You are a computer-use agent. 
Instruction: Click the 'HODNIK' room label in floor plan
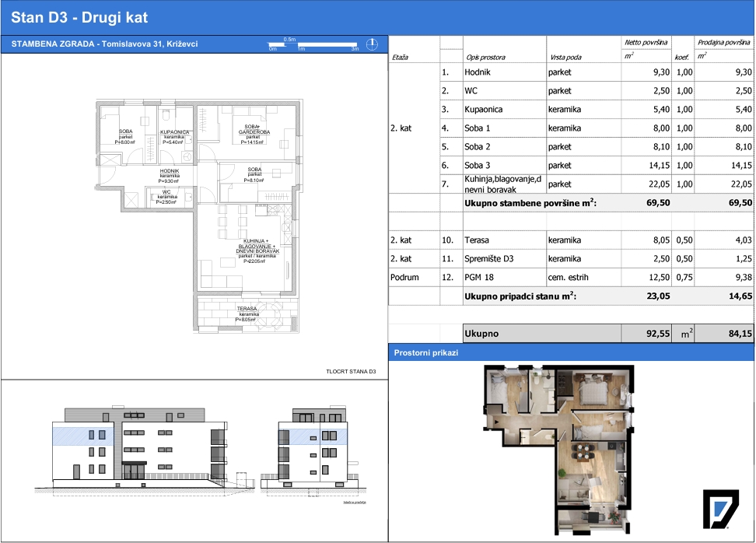tap(170, 170)
